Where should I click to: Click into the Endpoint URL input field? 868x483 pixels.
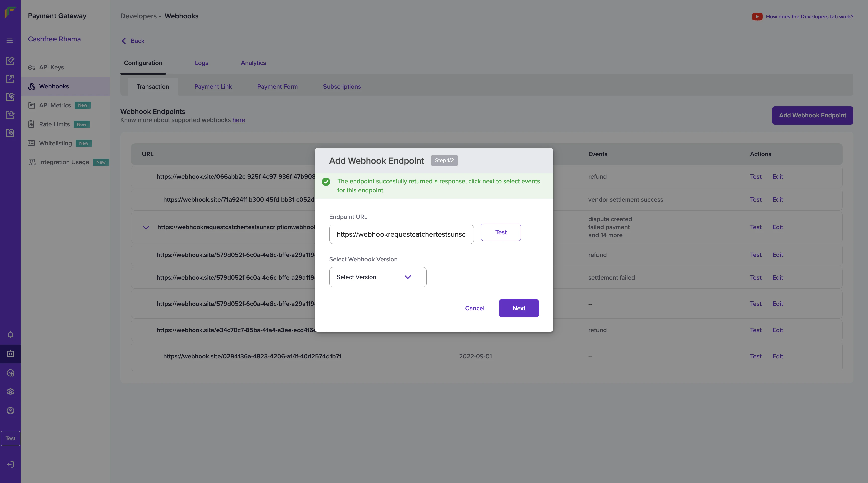pos(401,234)
